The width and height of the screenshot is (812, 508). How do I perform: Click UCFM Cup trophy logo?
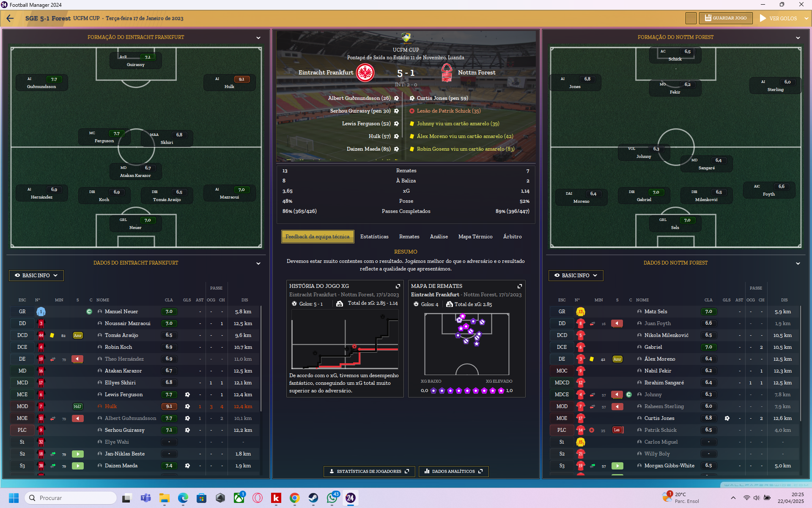pyautogui.click(x=406, y=38)
